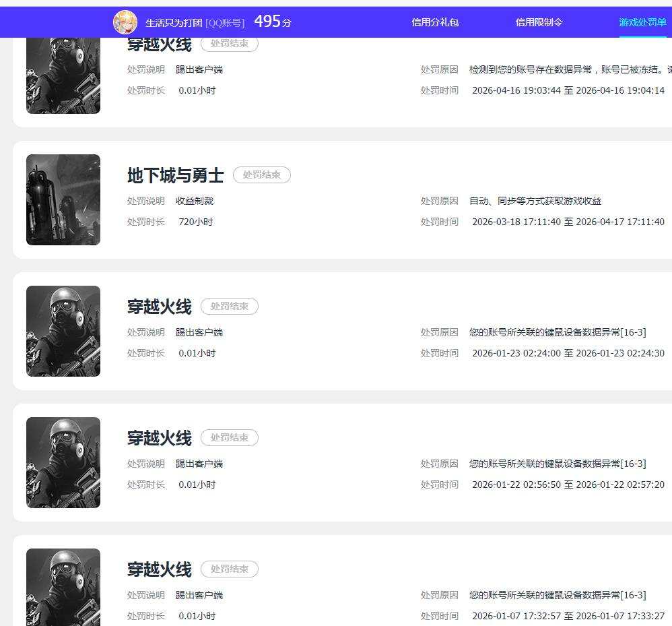Image resolution: width=672 pixels, height=626 pixels.
Task: Click 穿越火线 title on 2026-01-23 card
Action: (x=160, y=307)
